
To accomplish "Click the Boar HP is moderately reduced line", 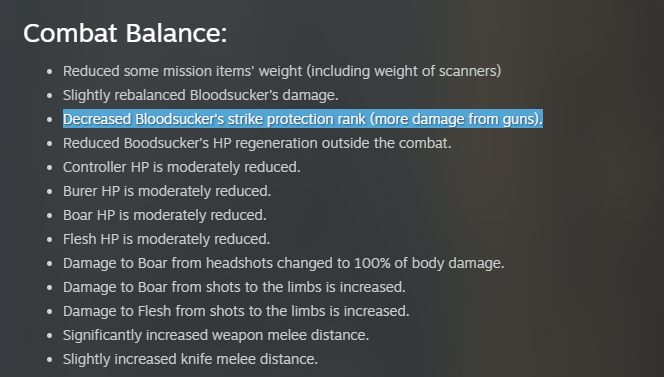I will pos(165,215).
